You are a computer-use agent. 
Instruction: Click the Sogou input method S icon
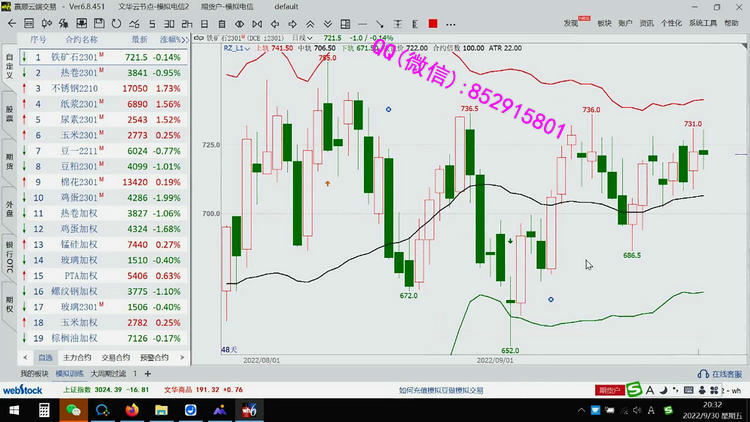pos(634,390)
